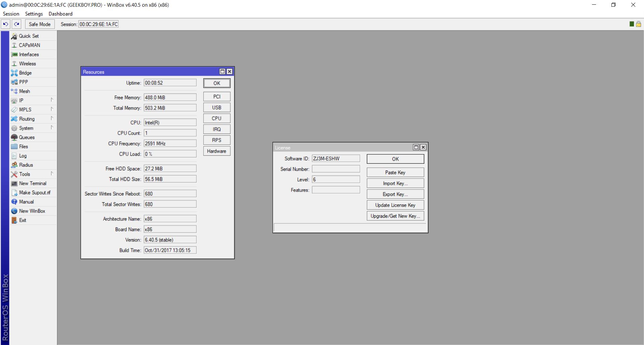
Task: Click the MPLS sidebar icon
Action: [x=14, y=110]
